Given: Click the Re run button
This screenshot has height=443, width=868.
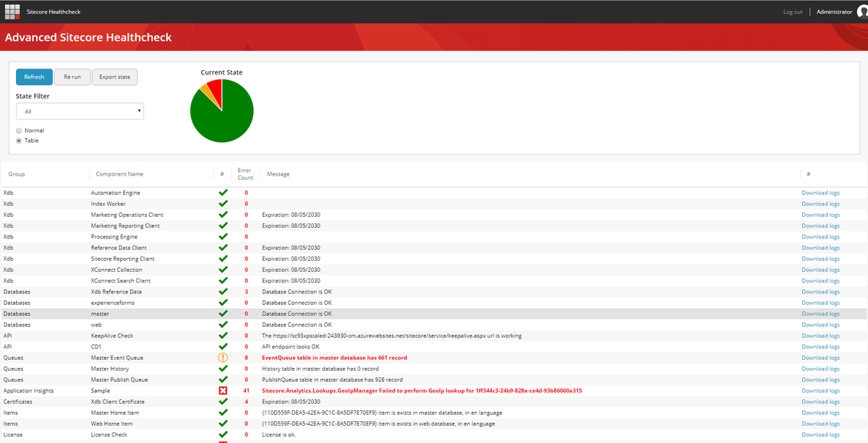Looking at the screenshot, I should click(72, 77).
